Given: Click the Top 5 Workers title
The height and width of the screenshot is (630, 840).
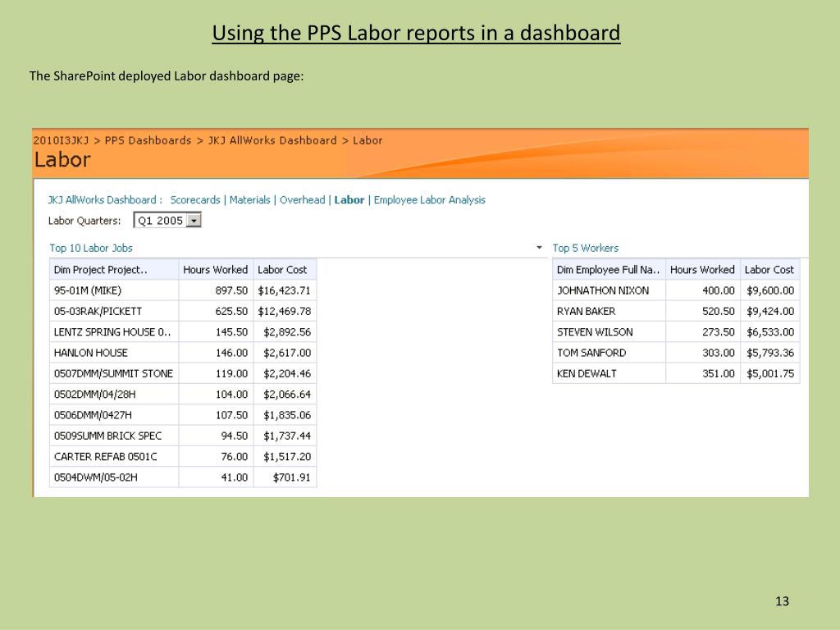Looking at the screenshot, I should (586, 248).
